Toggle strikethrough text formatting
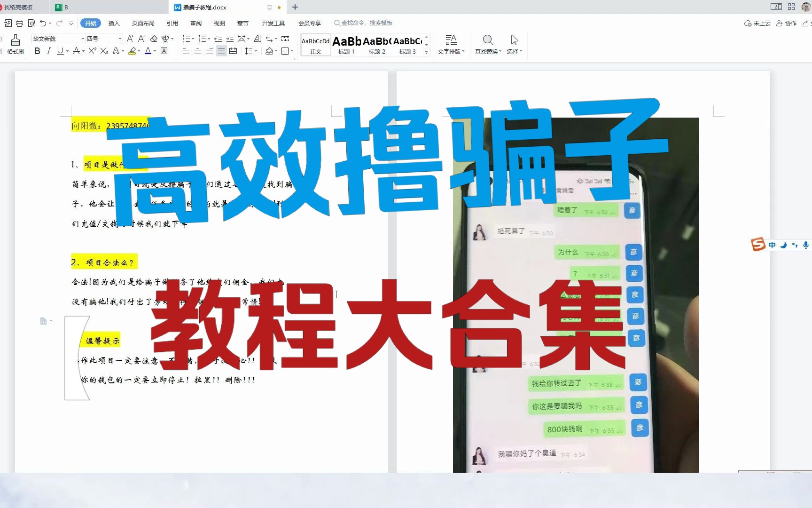 pos(76,51)
